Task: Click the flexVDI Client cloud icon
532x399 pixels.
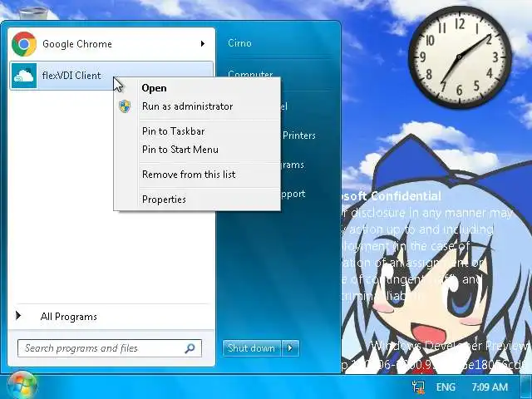Action: [24, 76]
